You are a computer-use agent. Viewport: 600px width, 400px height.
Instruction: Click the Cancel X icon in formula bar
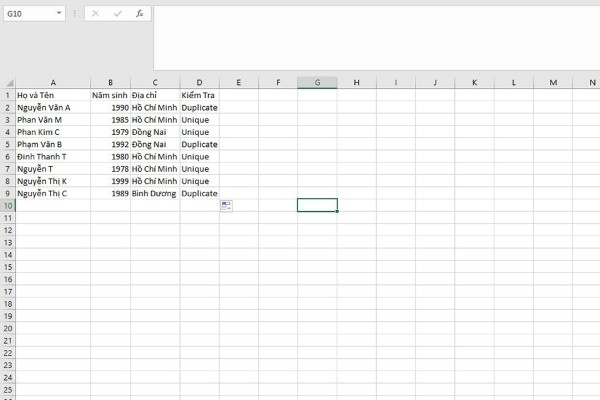(x=95, y=14)
